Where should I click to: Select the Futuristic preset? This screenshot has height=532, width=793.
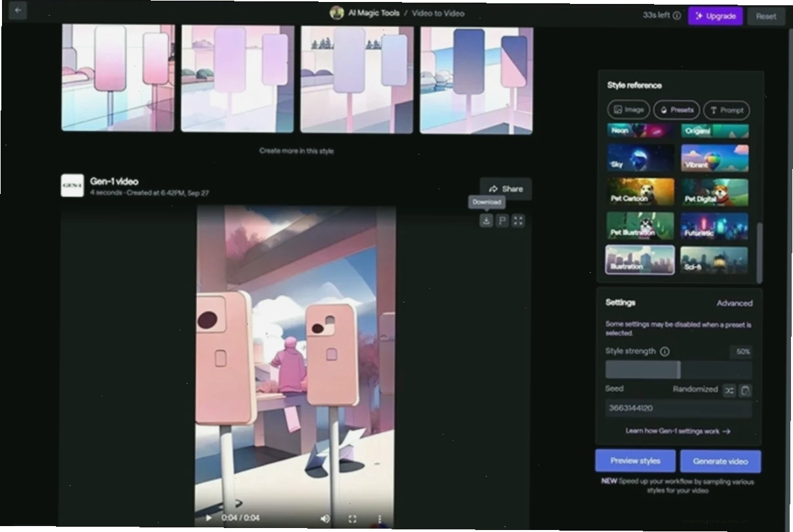click(x=715, y=226)
